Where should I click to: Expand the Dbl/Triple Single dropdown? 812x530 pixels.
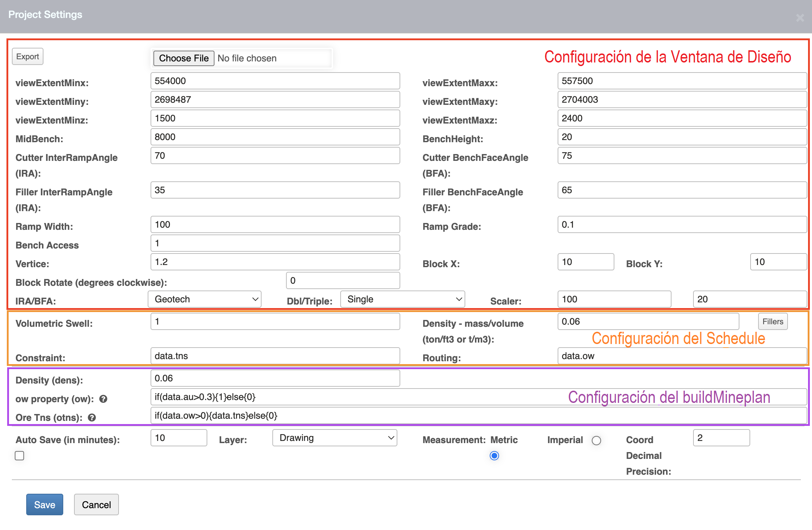[402, 299]
